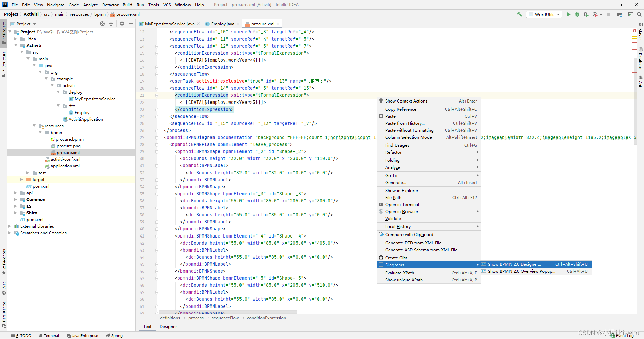Open the dropdown arrow next to Profiler icon
The image size is (644, 339).
coord(601,14)
